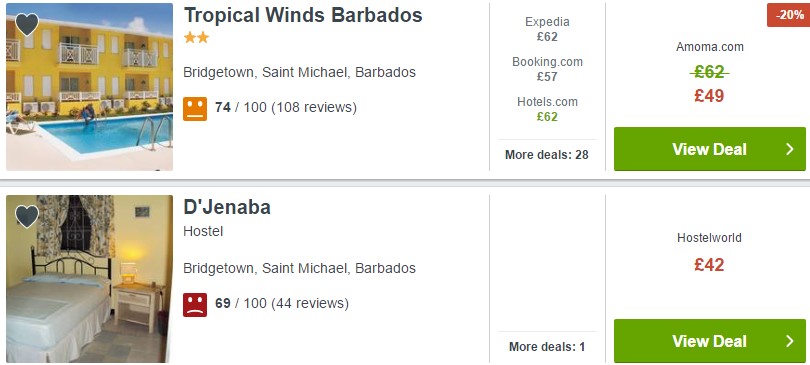The height and width of the screenshot is (365, 810).
Task: Open the Tropical Winds Barbados hotel title
Action: pos(303,15)
